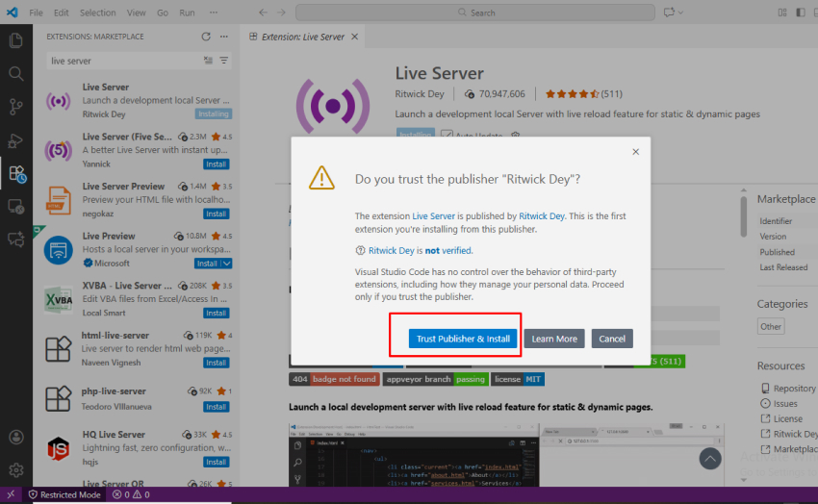Close the trust publisher dialog
818x504 pixels.
(x=635, y=152)
